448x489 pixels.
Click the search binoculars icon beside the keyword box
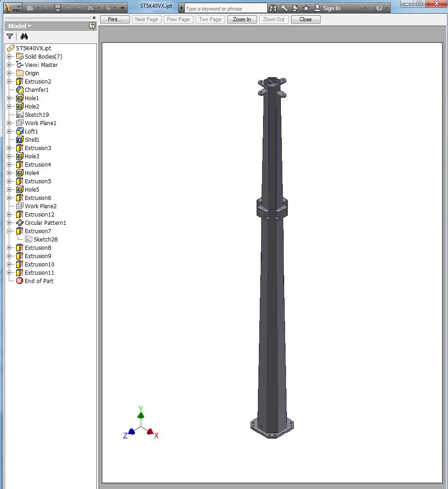273,8
